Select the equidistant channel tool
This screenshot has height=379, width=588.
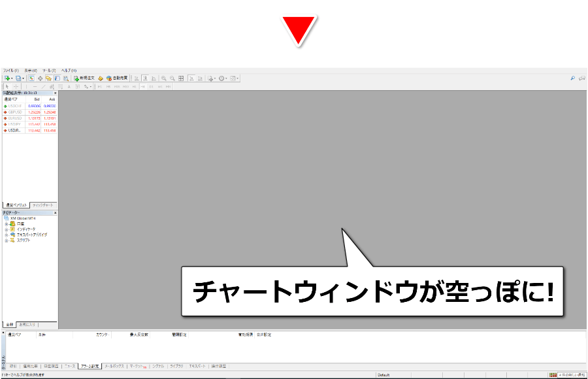(52, 87)
